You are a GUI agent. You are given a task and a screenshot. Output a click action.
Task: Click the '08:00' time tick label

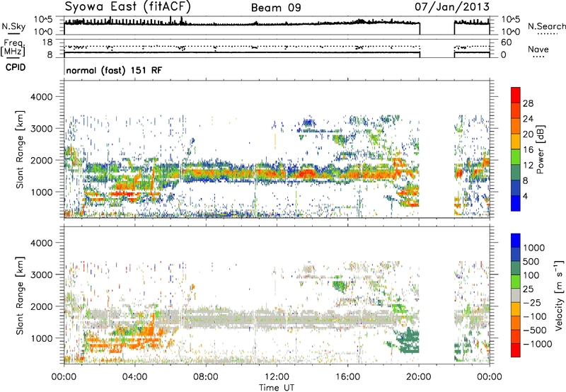click(x=205, y=377)
